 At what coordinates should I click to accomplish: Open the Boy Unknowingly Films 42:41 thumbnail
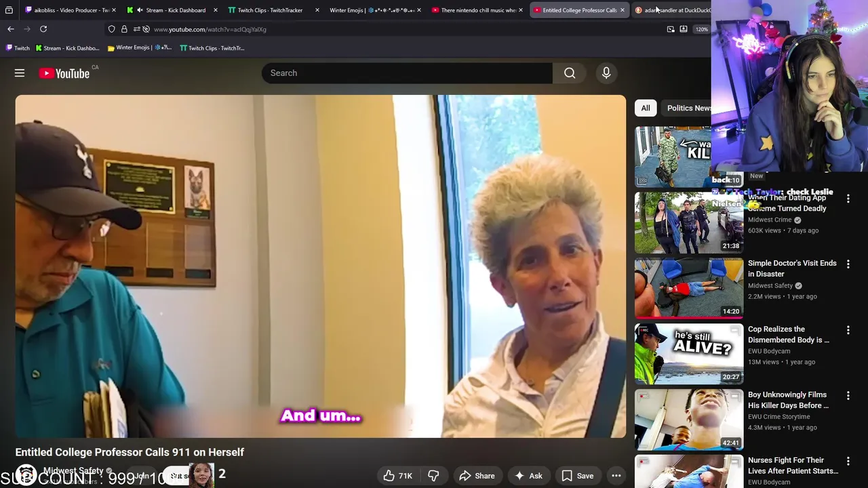click(689, 420)
